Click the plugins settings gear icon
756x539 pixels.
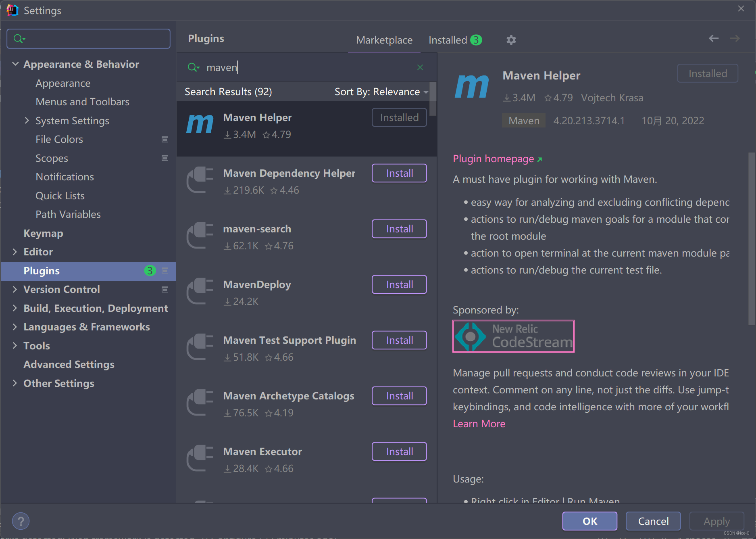[x=511, y=40]
